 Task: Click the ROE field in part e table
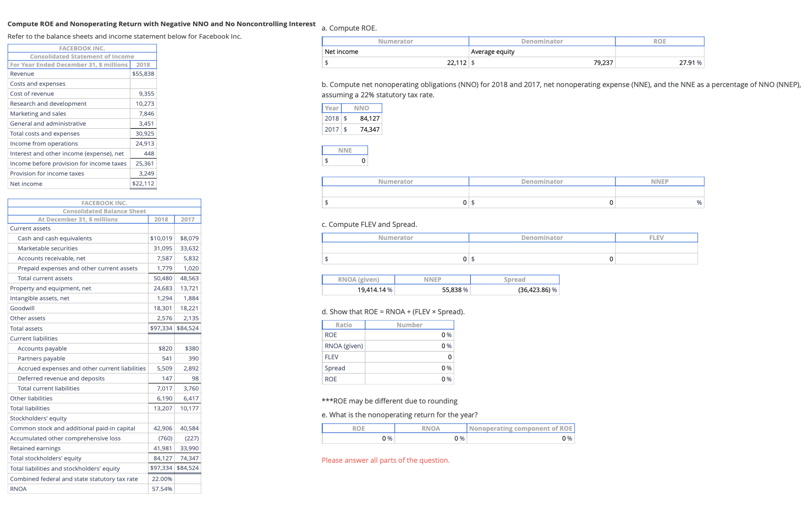coord(357,438)
